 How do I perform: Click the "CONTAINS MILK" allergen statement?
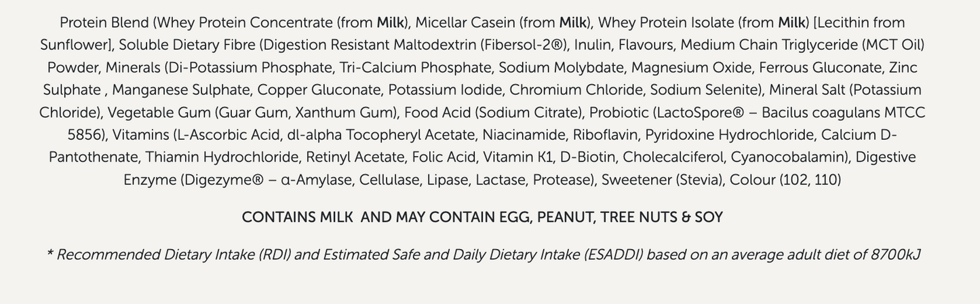(x=297, y=218)
